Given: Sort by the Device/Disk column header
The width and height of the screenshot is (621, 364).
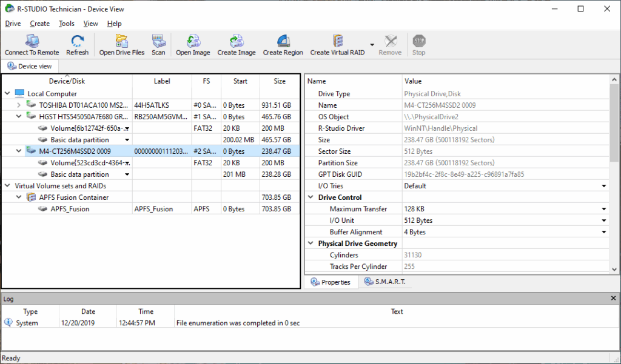Looking at the screenshot, I should (67, 81).
